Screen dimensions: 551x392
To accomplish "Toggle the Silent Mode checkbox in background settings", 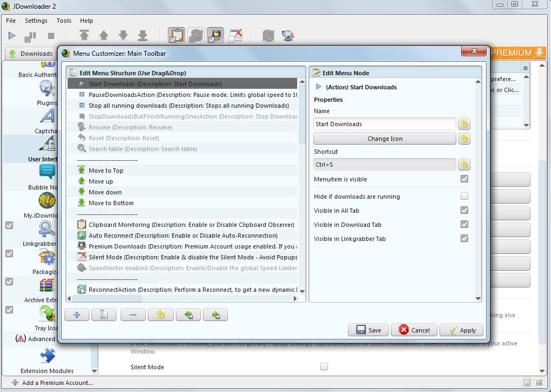I will [x=324, y=367].
